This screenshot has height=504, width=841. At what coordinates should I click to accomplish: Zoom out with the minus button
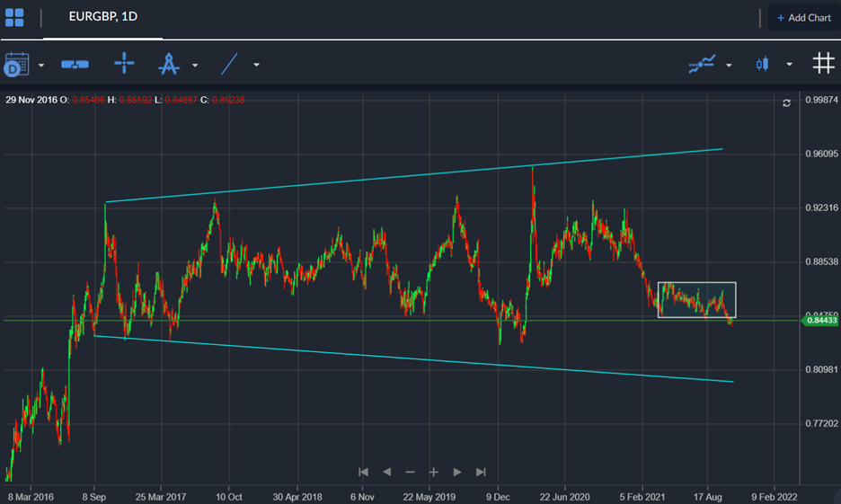410,472
